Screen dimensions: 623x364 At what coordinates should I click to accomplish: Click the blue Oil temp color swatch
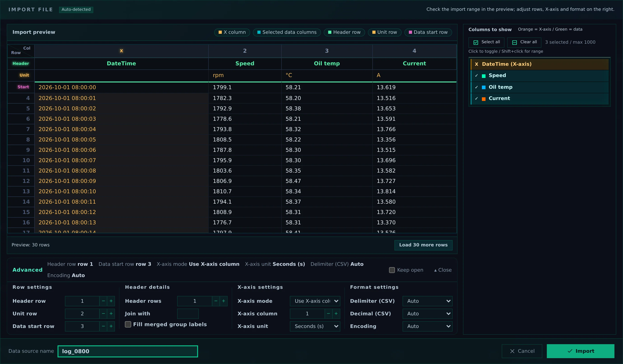[483, 87]
